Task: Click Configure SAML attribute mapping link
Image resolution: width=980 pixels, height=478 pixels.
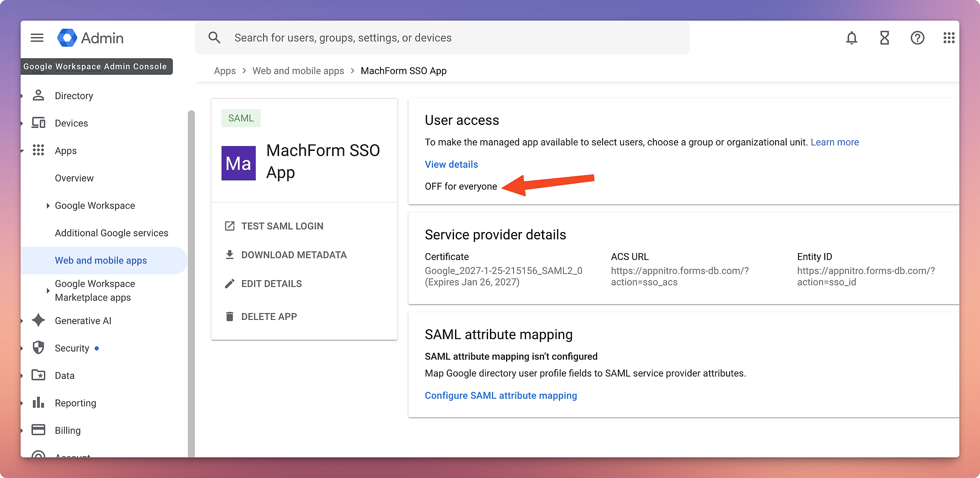Action: 501,395
